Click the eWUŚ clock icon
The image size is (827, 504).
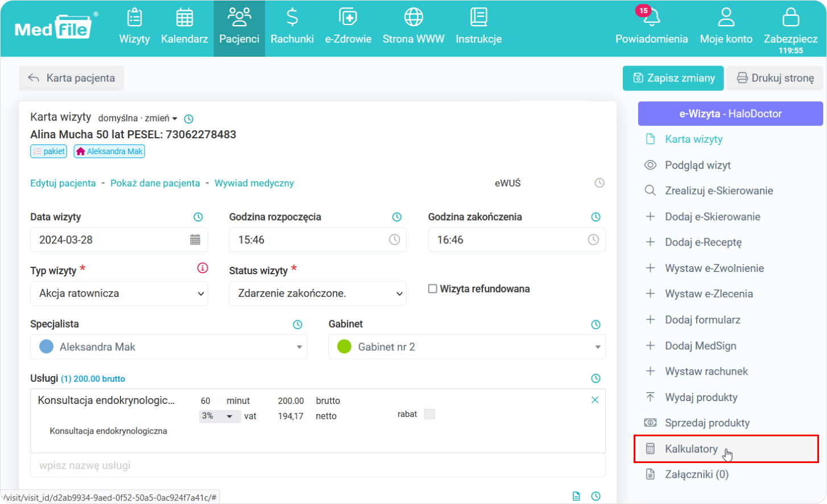[599, 183]
